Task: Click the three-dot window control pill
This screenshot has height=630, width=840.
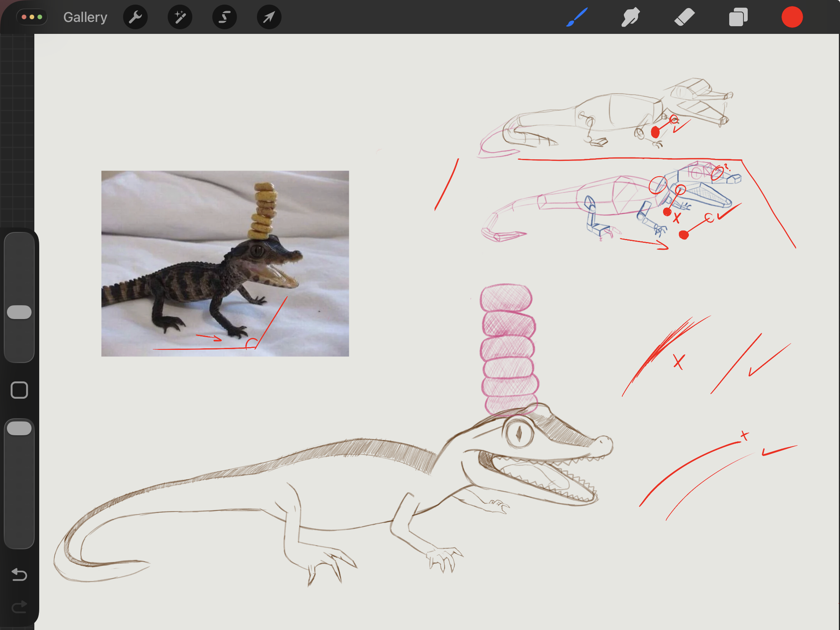Action: (32, 17)
